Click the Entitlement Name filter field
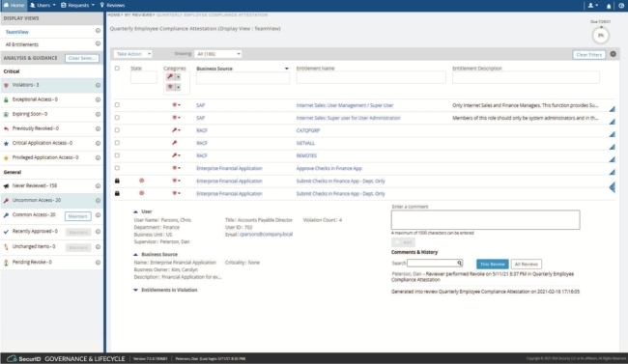This screenshot has width=628, height=364. click(x=371, y=77)
